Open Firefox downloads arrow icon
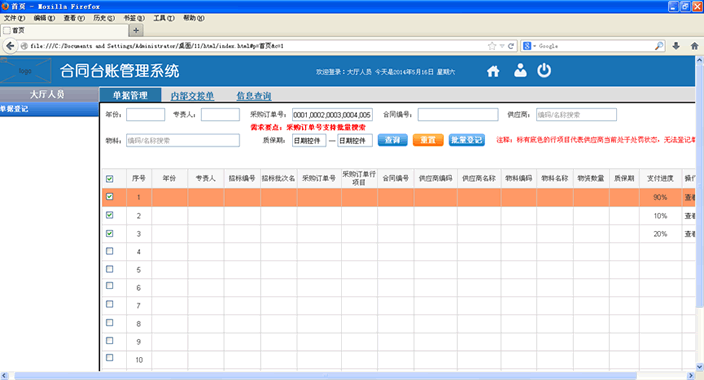Screen dimensions: 704x380 point(676,46)
